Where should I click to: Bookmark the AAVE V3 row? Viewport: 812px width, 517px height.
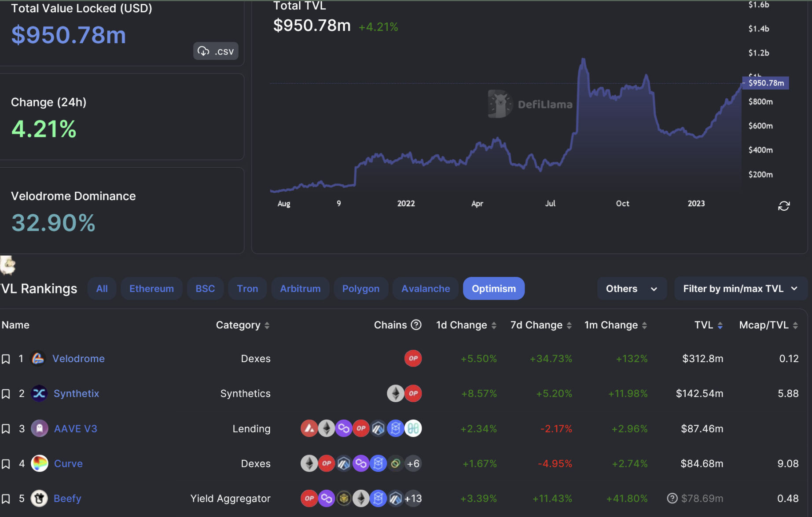click(6, 429)
